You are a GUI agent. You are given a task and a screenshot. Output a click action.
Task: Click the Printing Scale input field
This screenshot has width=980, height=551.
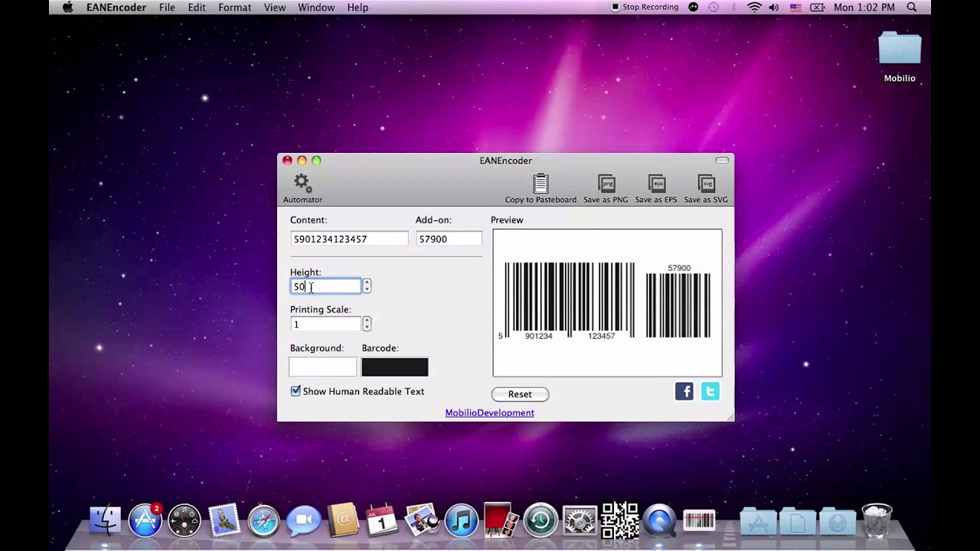point(325,324)
